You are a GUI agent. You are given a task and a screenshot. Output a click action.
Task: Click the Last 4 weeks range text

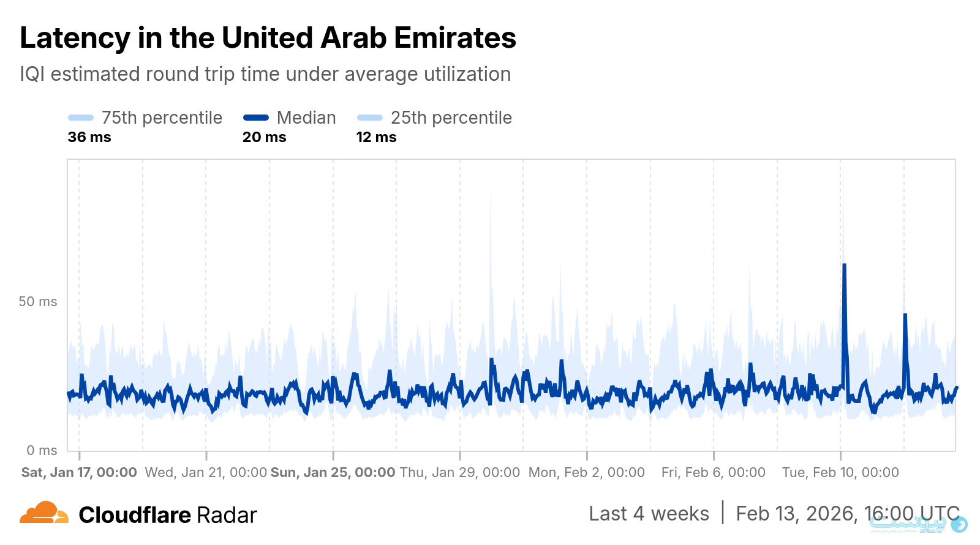[649, 514]
